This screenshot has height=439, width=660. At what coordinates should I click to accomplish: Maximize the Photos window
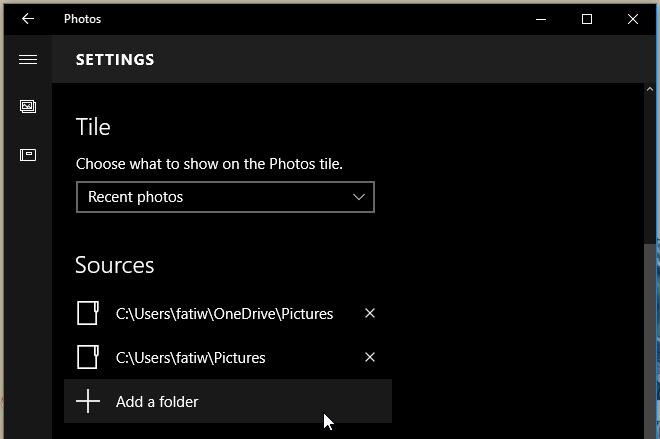pos(587,19)
